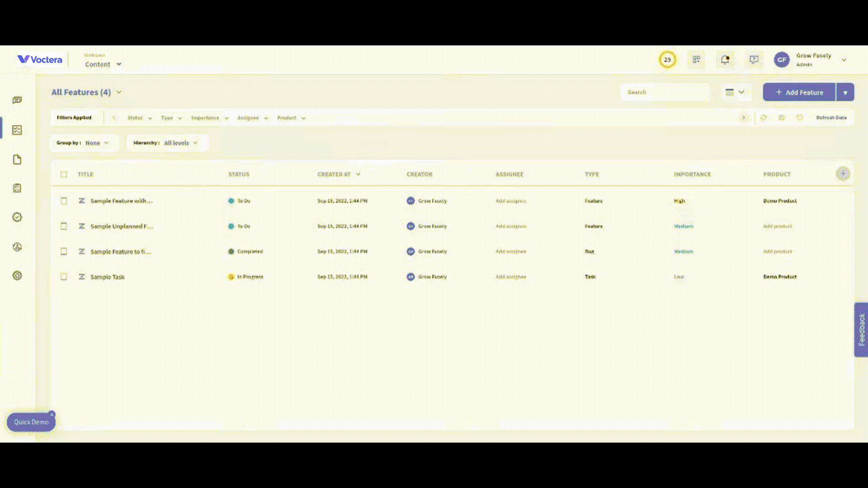The width and height of the screenshot is (868, 488).
Task: Click the reset filters icon
Action: [800, 118]
